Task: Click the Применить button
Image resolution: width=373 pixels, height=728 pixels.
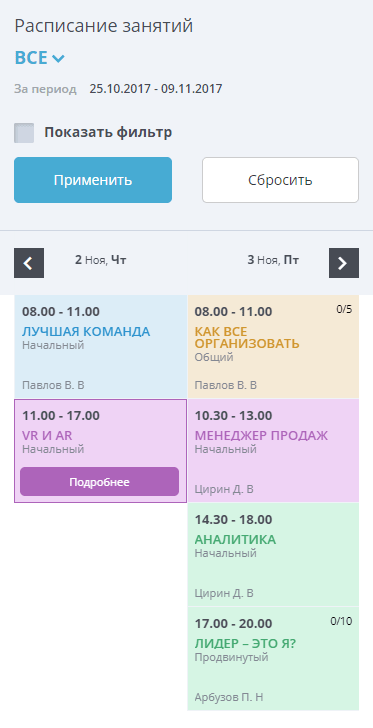Action: click(x=93, y=180)
